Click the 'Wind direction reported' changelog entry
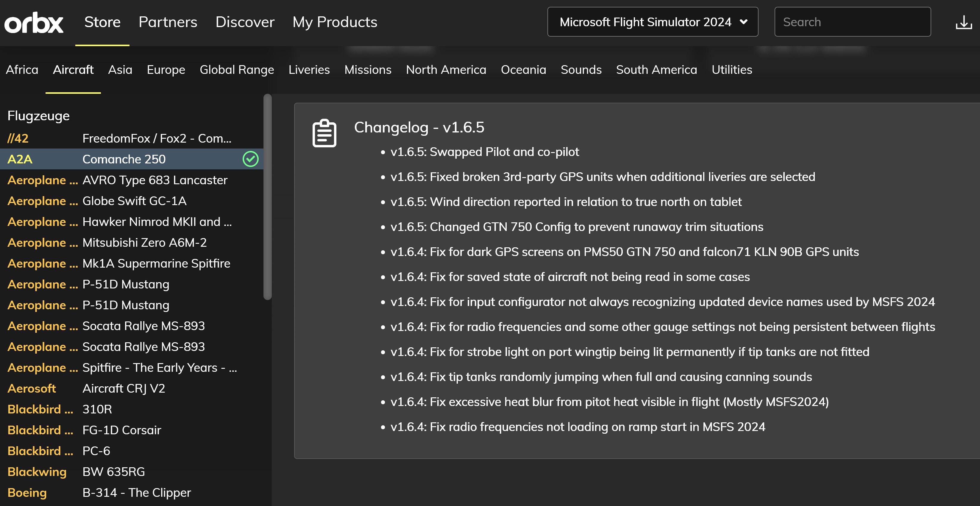The height and width of the screenshot is (506, 980). 566,202
